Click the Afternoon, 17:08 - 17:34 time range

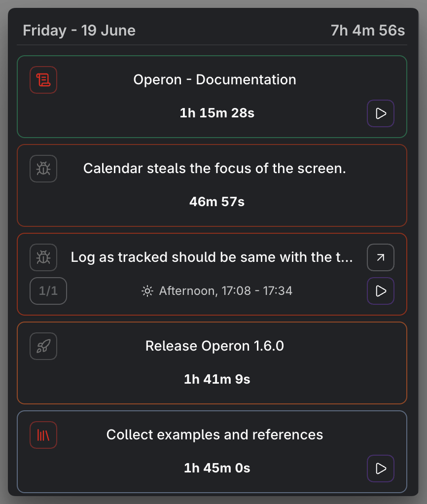225,291
